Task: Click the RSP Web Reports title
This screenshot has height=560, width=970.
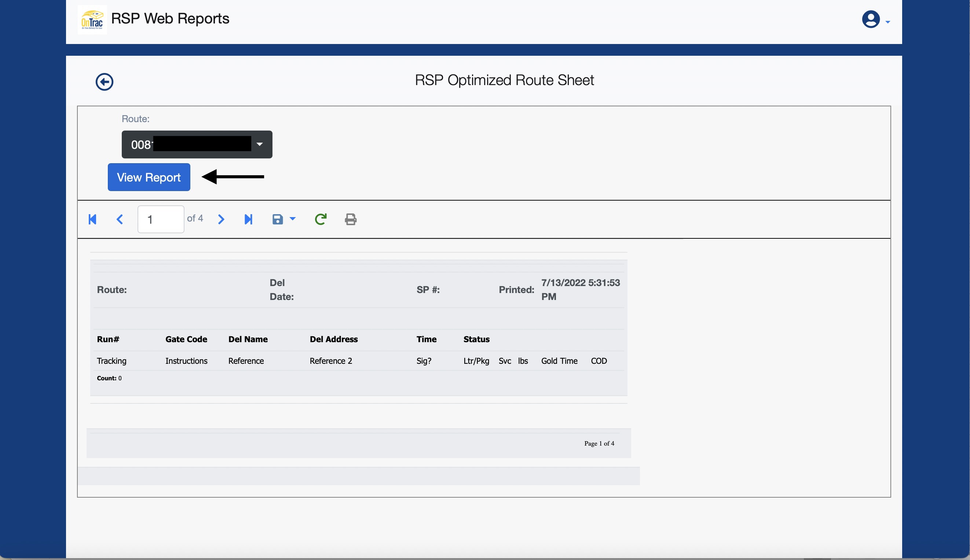Action: tap(170, 18)
